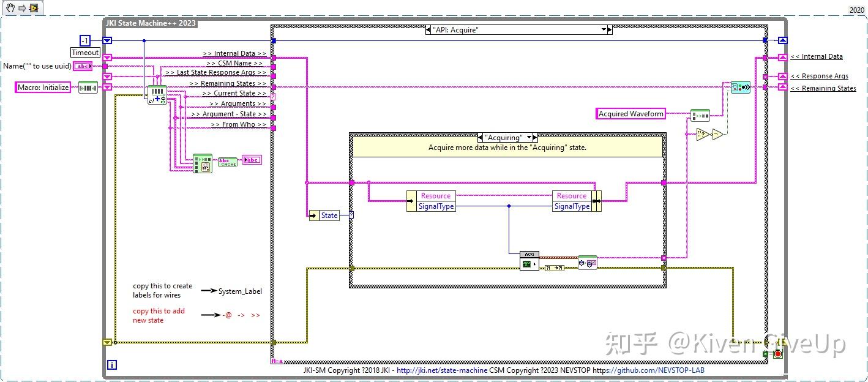The width and height of the screenshot is (868, 382).
Task: Select the green node left of CACHE
Action: (x=202, y=163)
